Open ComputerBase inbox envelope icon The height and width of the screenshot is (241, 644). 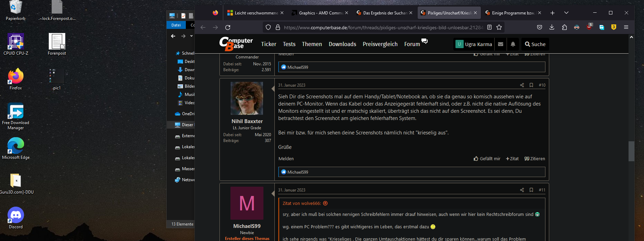(501, 44)
